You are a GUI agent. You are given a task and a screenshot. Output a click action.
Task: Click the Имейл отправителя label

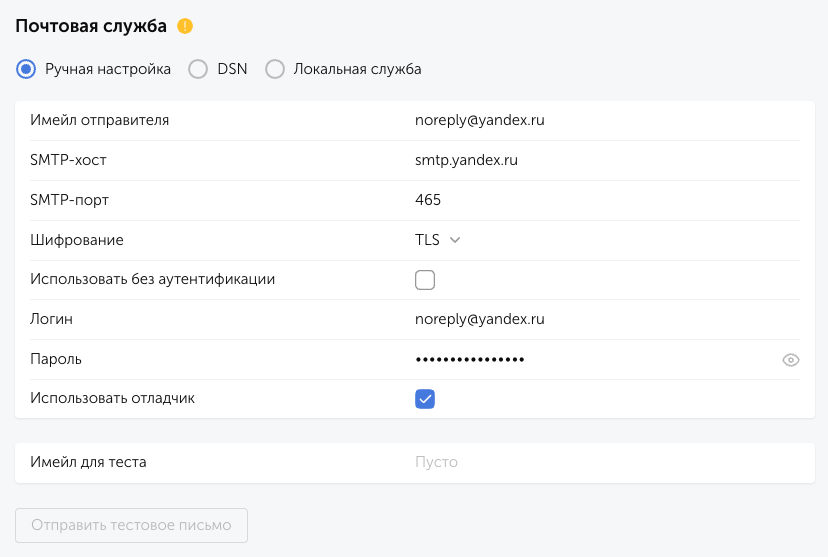point(99,120)
